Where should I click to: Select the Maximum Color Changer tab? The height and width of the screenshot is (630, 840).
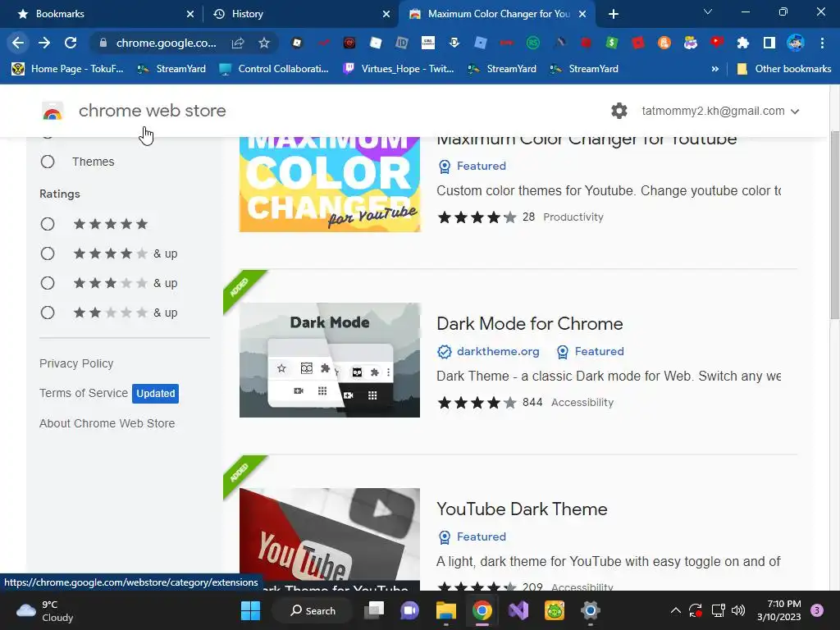tap(497, 14)
